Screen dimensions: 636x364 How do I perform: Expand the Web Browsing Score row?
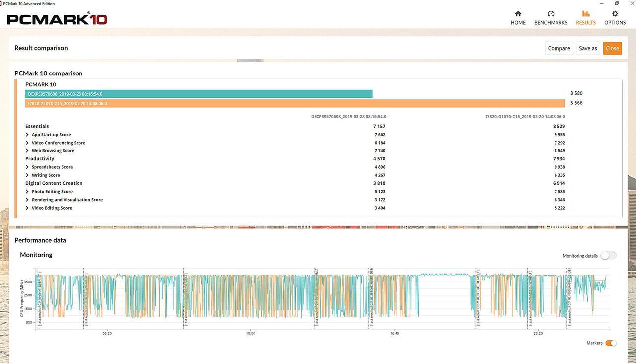coord(27,151)
